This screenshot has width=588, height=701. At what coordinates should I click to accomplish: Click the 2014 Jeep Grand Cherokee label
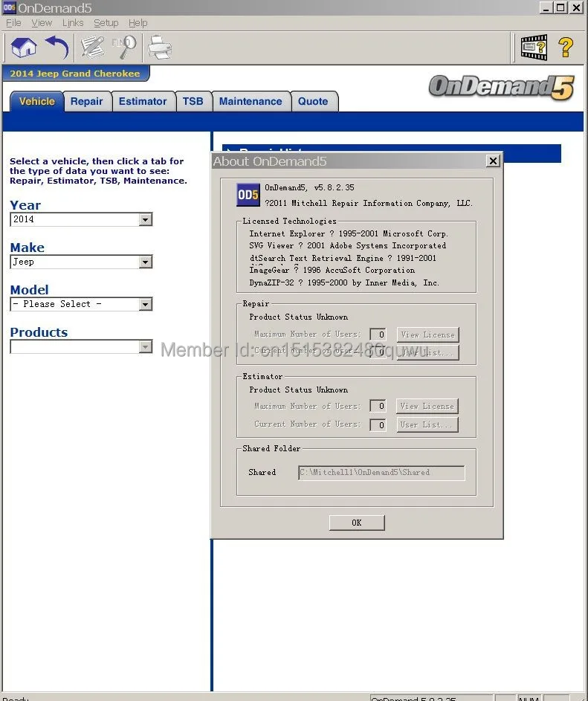[75, 74]
